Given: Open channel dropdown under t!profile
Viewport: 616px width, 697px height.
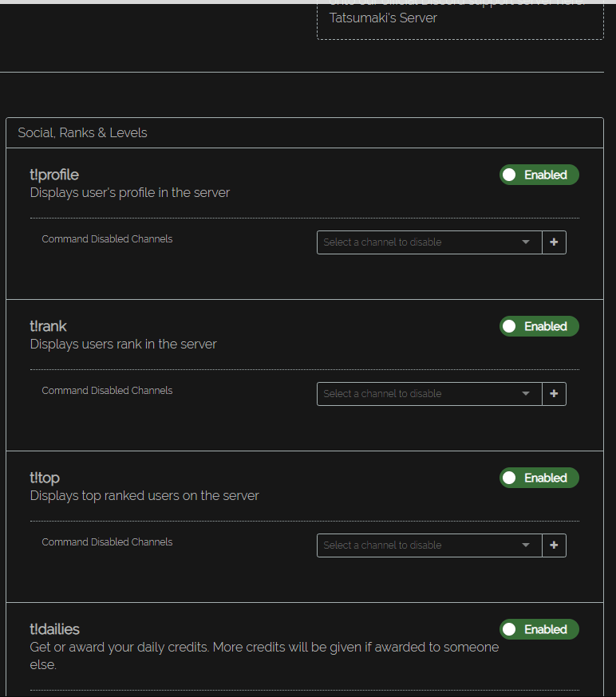Looking at the screenshot, I should coord(428,242).
